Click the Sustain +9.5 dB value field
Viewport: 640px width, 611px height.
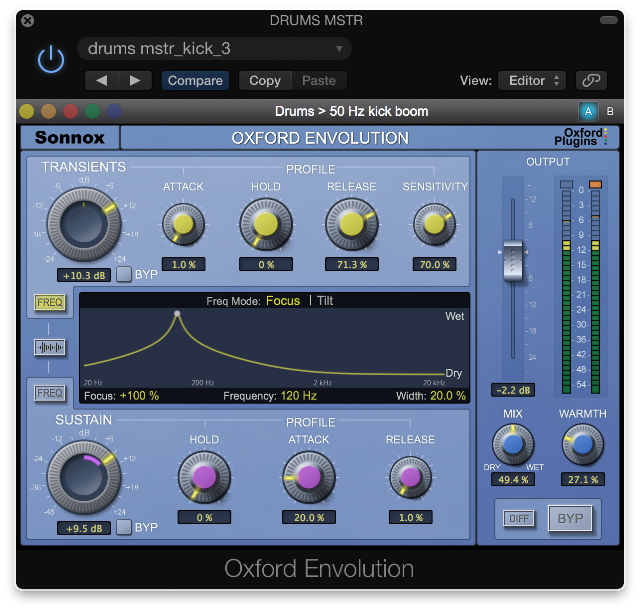tap(84, 528)
